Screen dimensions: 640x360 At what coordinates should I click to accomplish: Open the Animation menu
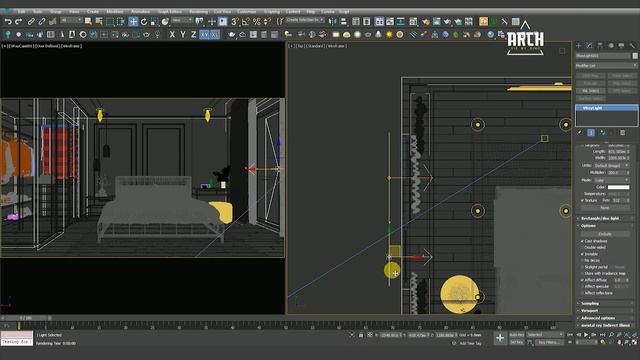[x=140, y=11]
